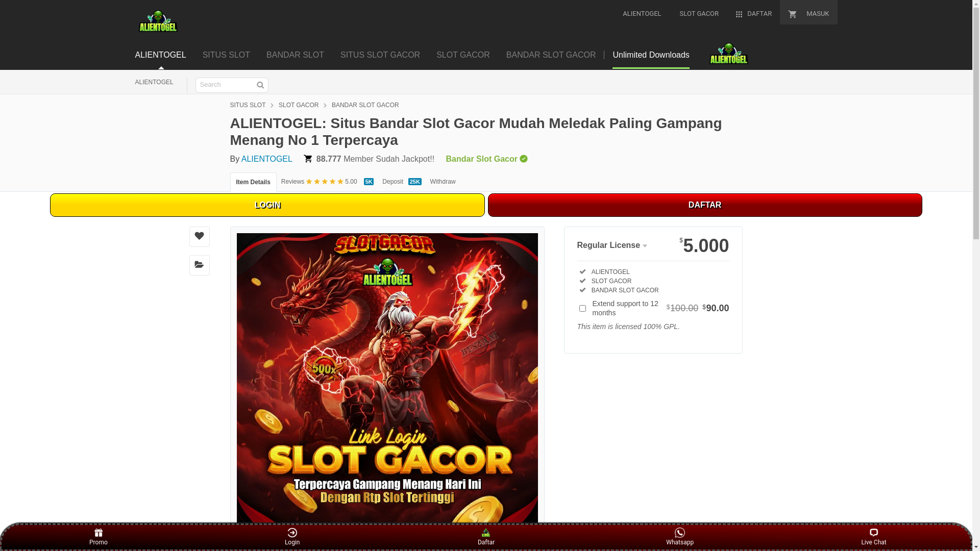Expand the Regular License dropdown
Viewport: 980px width, 551px height.
[612, 245]
